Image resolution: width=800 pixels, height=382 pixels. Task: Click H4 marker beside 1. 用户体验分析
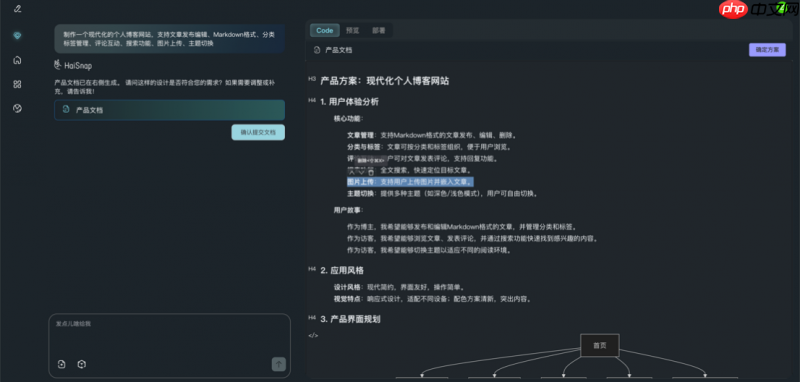pos(312,100)
